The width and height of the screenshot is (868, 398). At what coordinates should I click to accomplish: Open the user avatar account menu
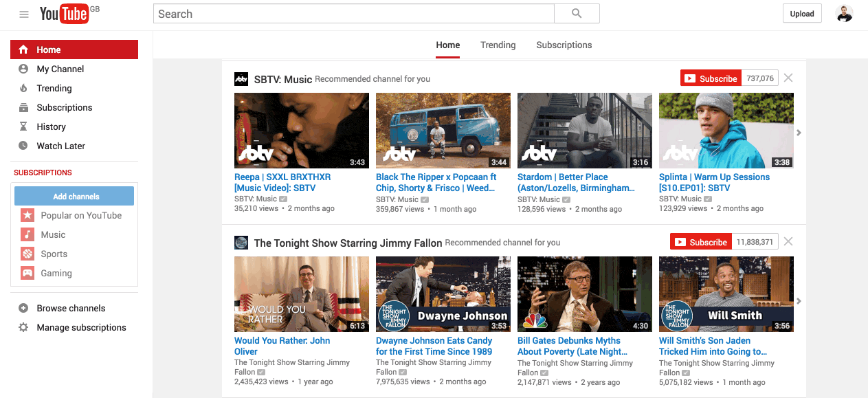pyautogui.click(x=845, y=14)
